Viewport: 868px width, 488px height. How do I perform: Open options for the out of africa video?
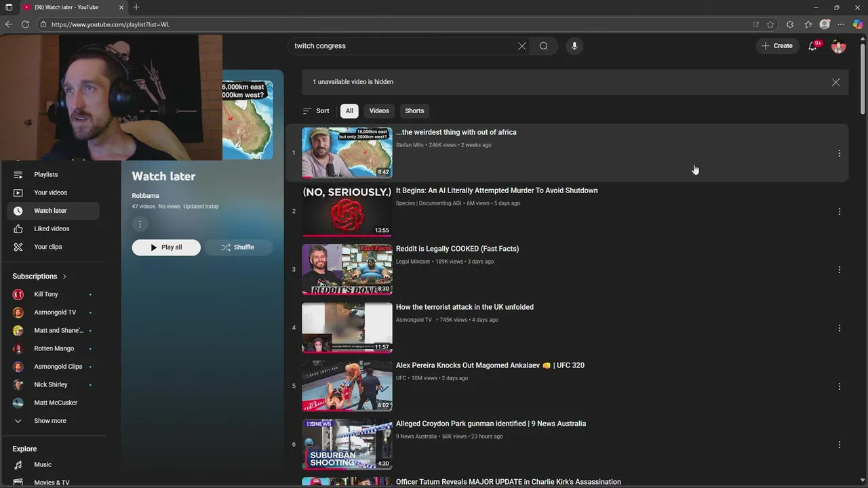[x=839, y=153]
